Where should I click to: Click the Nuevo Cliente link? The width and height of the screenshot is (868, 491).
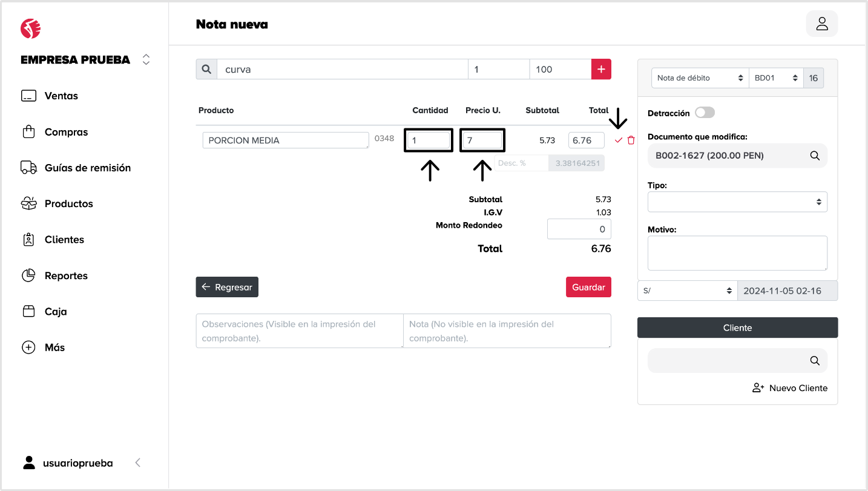coord(790,388)
